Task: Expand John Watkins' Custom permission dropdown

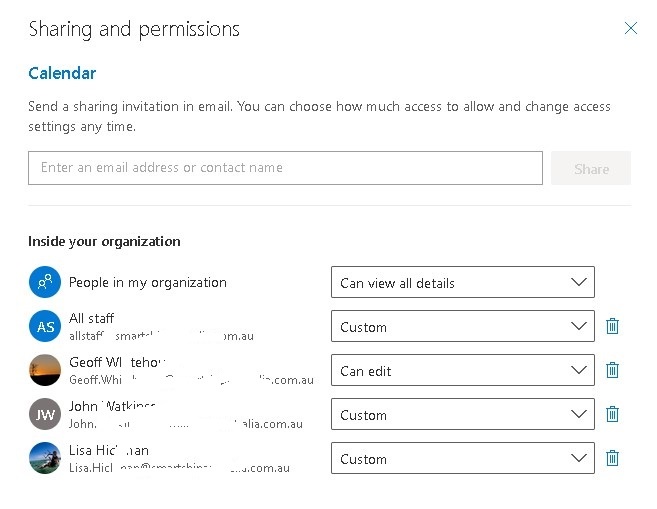Action: tap(462, 414)
